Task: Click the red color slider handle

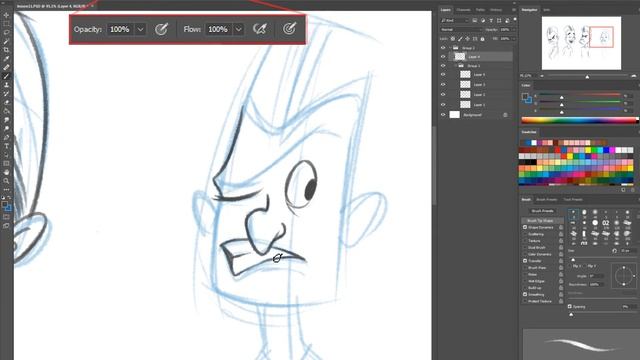Action: [x=562, y=97]
